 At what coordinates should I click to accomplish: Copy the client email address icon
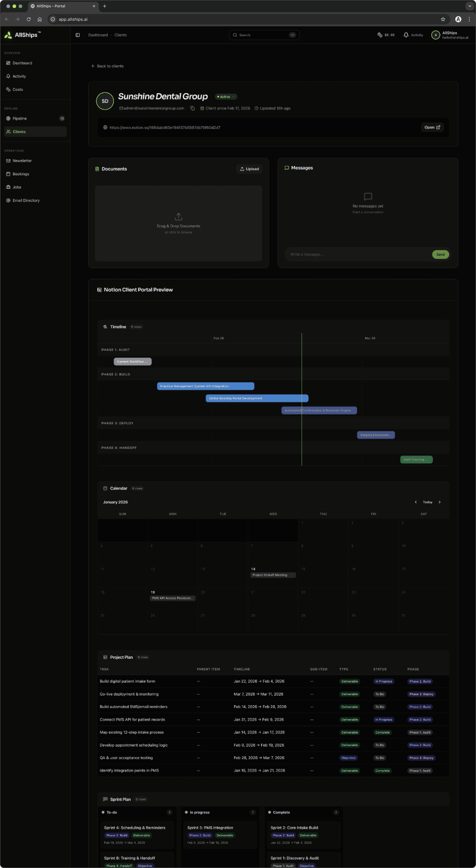tap(193, 108)
